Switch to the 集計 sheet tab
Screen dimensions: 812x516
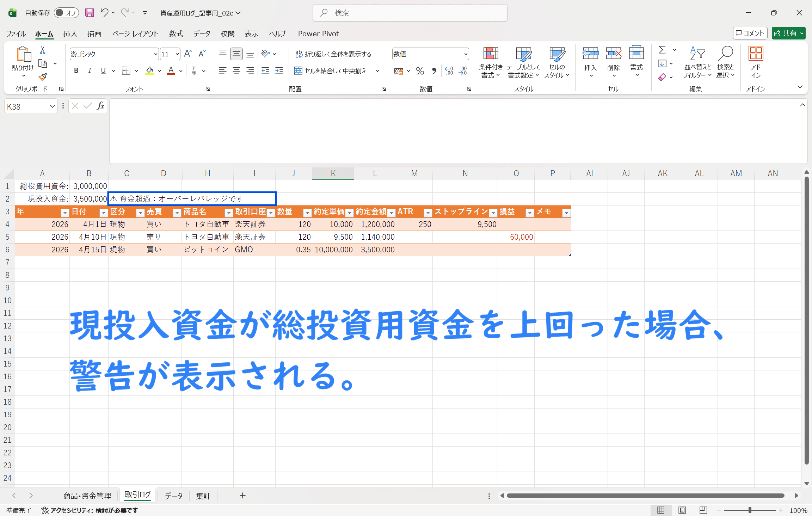pos(203,496)
